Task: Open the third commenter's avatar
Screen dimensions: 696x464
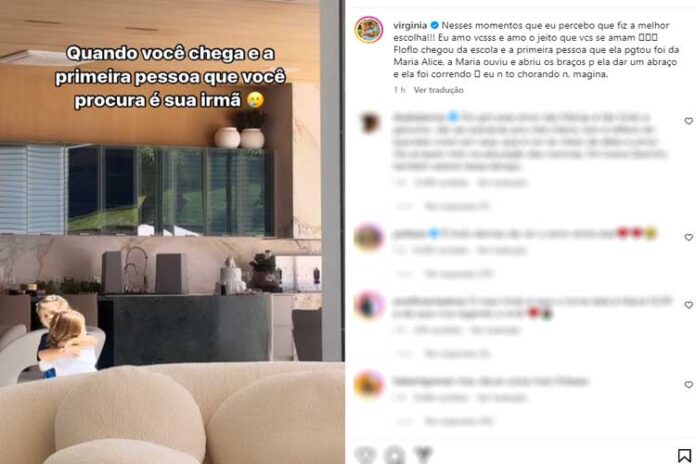Action: 369,305
